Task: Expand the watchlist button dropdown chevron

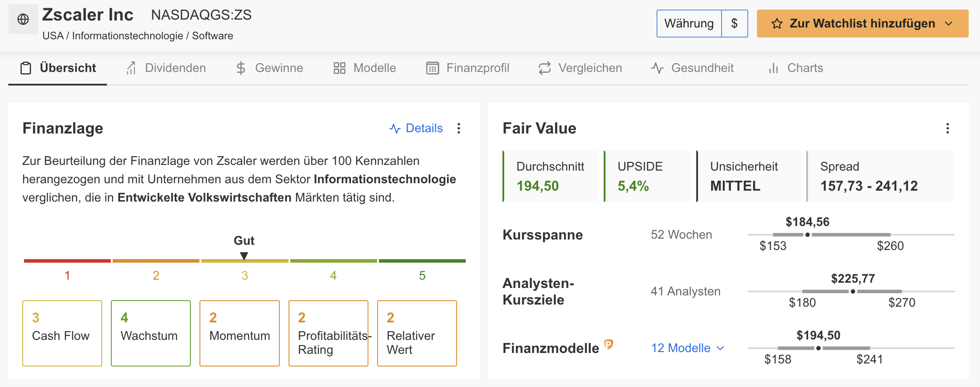Action: [x=949, y=24]
